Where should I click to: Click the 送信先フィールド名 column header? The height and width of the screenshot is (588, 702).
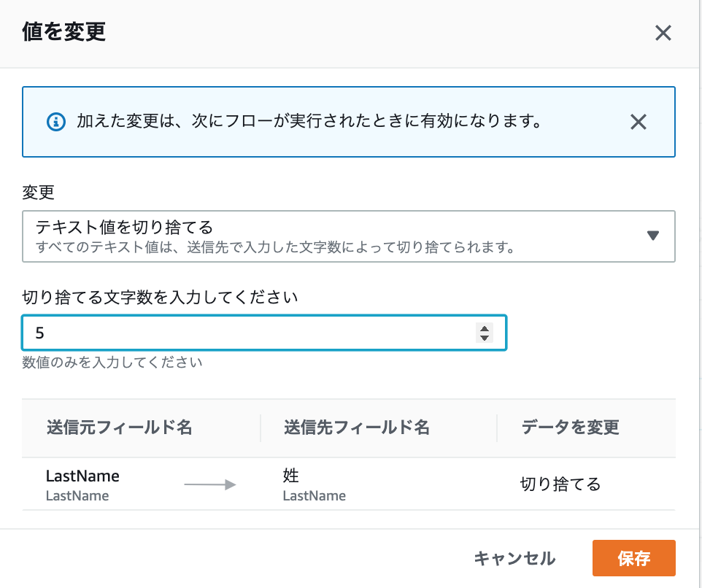(x=356, y=428)
